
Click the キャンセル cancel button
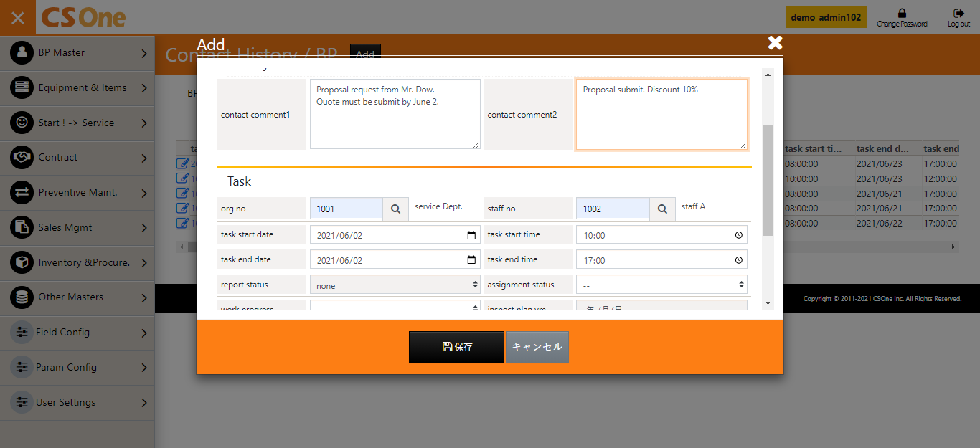(x=537, y=347)
